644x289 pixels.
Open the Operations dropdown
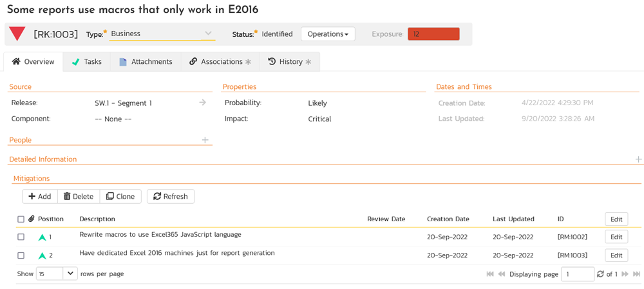coord(328,34)
